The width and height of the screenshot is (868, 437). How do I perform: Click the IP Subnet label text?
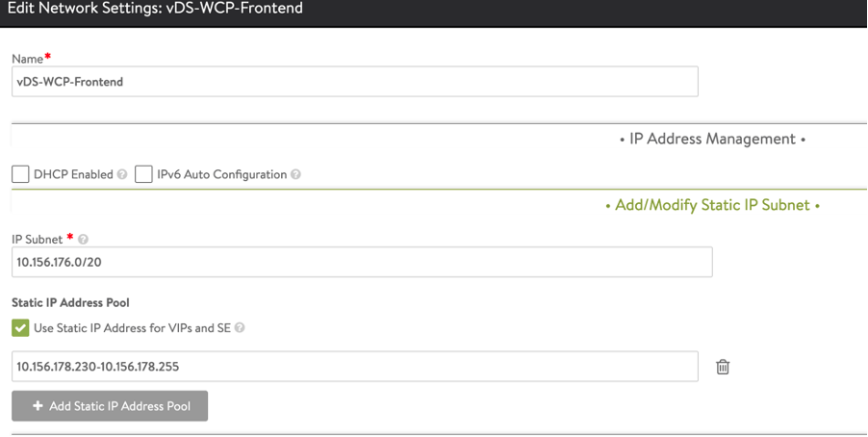click(x=38, y=239)
